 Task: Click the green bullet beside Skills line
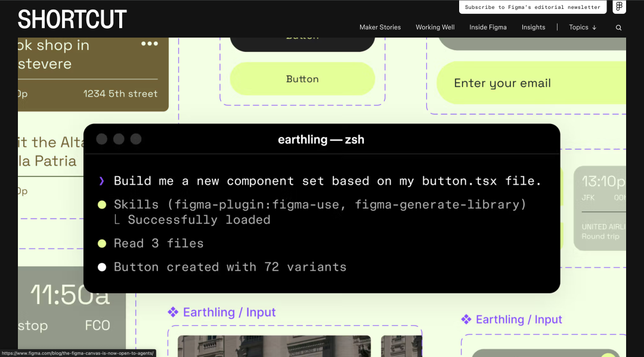pyautogui.click(x=102, y=205)
